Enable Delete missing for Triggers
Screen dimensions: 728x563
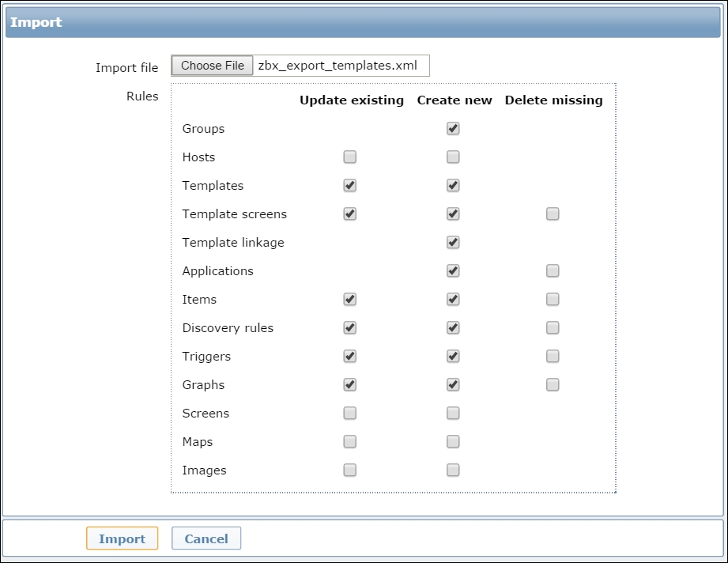click(x=553, y=357)
